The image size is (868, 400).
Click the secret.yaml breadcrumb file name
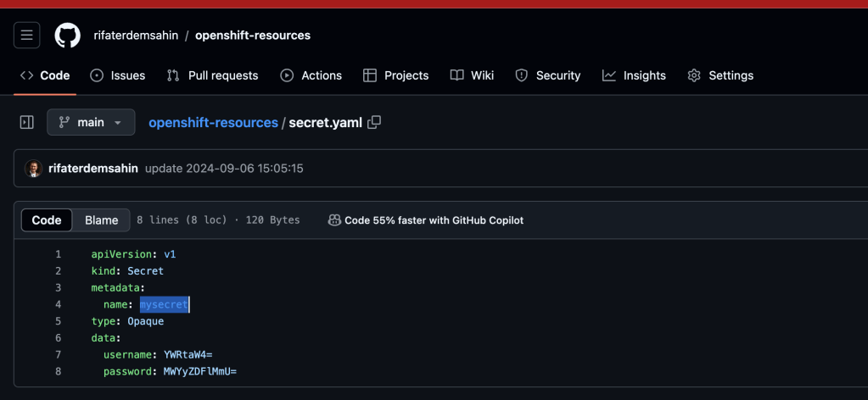326,122
